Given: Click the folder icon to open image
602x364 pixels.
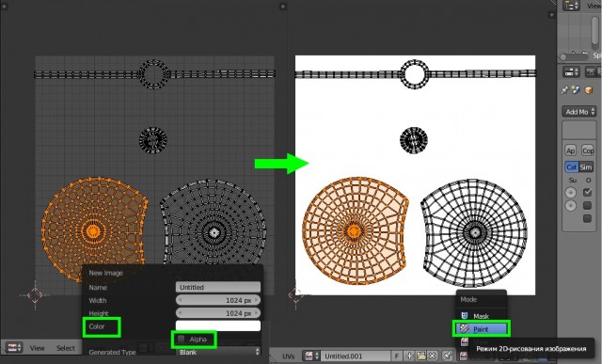Looking at the screenshot, I should (x=420, y=356).
